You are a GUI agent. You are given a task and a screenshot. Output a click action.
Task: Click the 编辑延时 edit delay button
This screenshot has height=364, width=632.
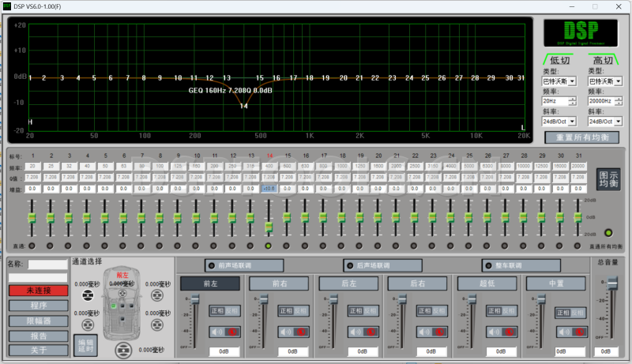84,344
